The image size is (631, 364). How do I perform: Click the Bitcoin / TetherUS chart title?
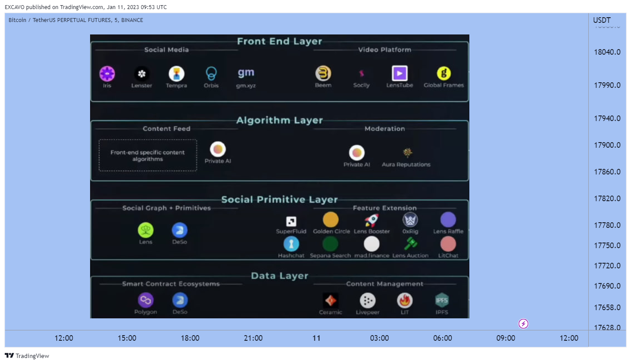76,20
